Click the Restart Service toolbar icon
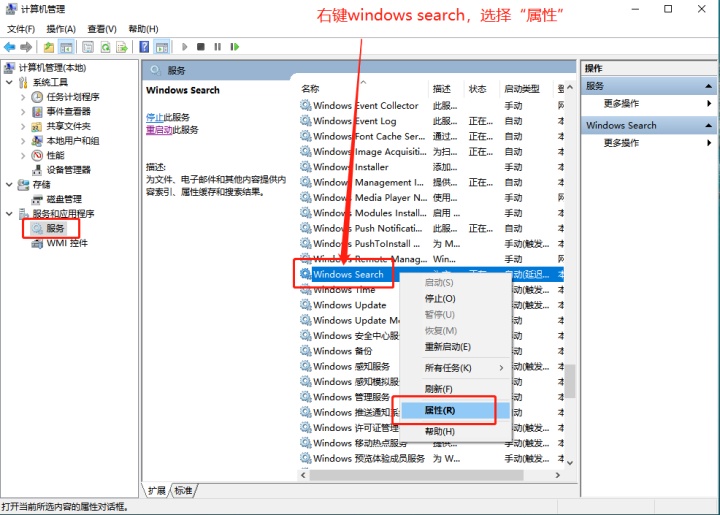This screenshot has height=515, width=720. coord(235,47)
